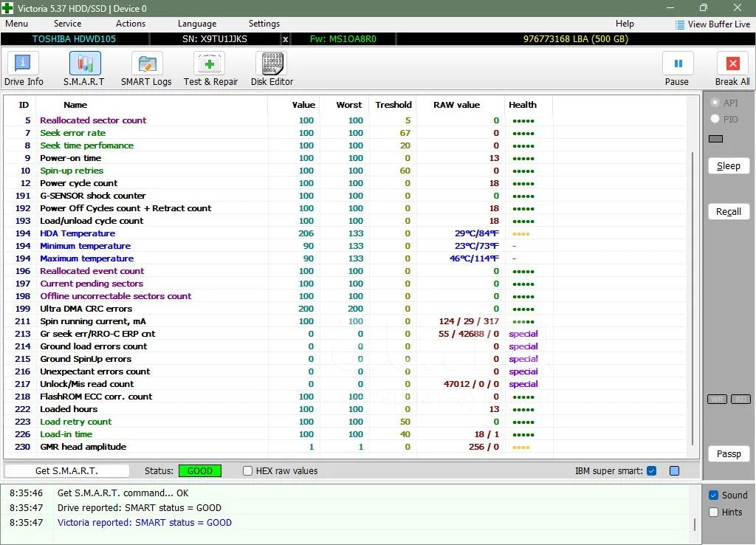This screenshot has height=545, width=756.
Task: Open the Service menu
Action: click(67, 24)
